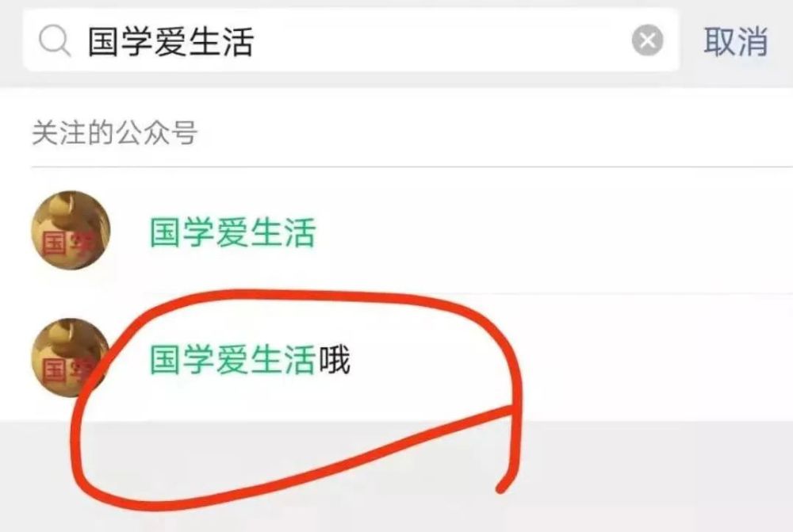
Task: Clear the search text with the X icon
Action: coord(647,40)
